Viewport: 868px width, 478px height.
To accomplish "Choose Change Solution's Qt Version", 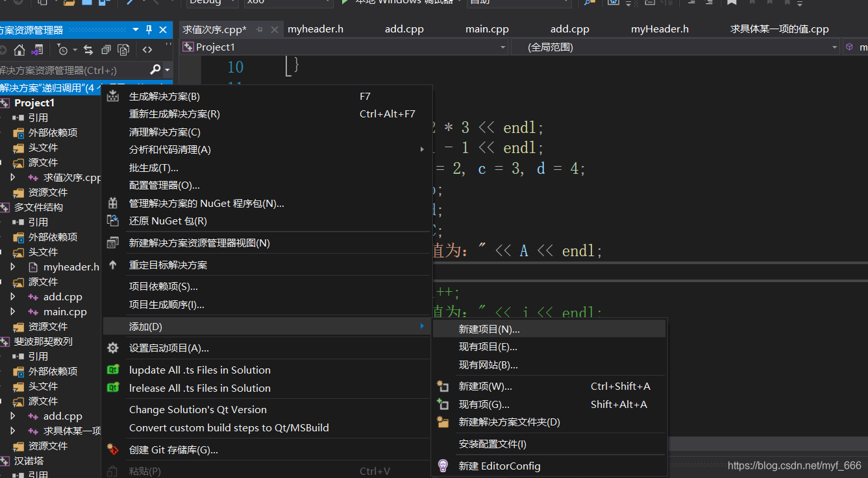I will 266,409.
